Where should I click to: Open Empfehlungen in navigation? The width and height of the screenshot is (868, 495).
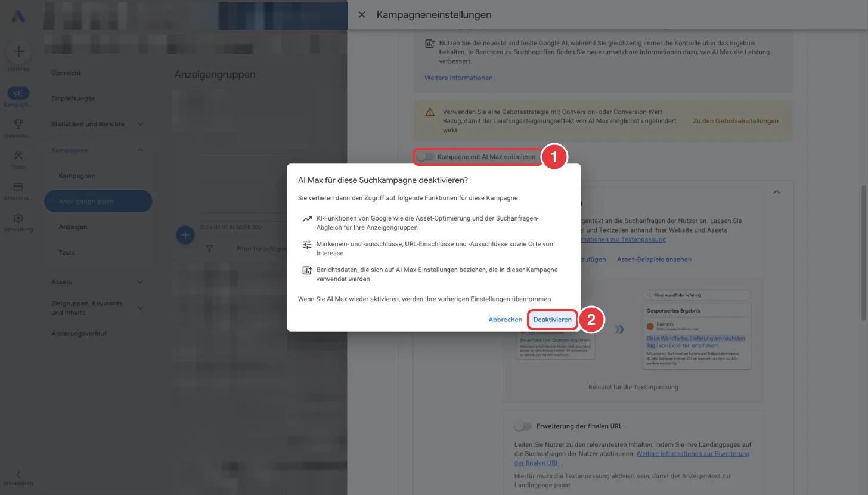(73, 98)
